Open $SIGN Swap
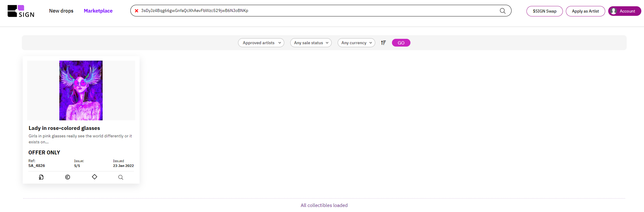Screen dimensions: 644x212 pos(544,11)
